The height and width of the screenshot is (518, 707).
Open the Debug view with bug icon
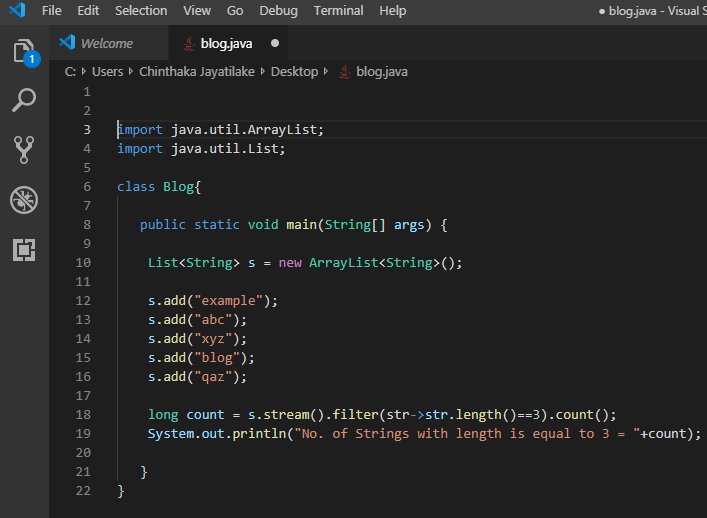24,200
